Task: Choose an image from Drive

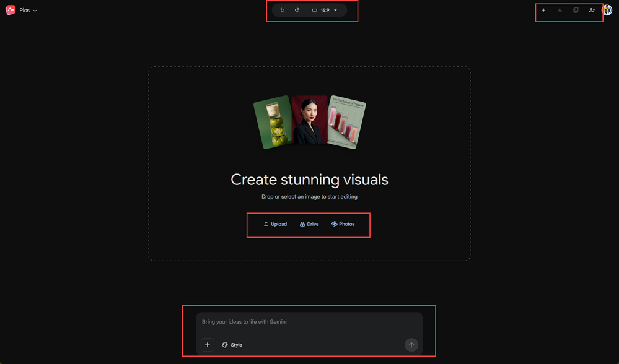Action: (x=309, y=224)
